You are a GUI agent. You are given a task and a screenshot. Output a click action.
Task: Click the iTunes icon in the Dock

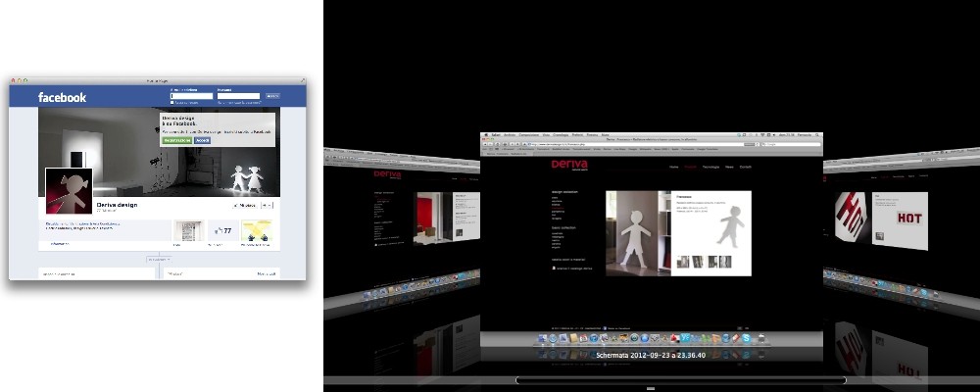[594, 338]
